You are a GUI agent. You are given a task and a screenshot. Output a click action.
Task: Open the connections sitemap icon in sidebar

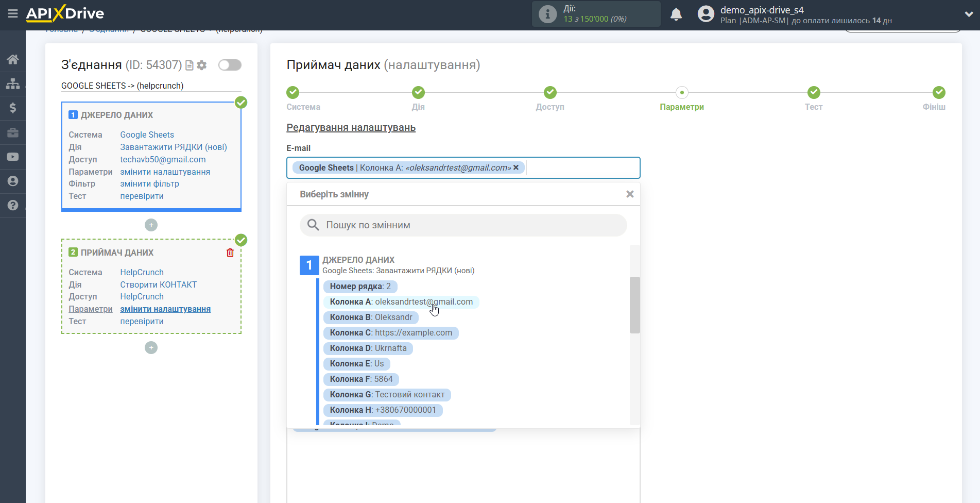click(x=13, y=83)
